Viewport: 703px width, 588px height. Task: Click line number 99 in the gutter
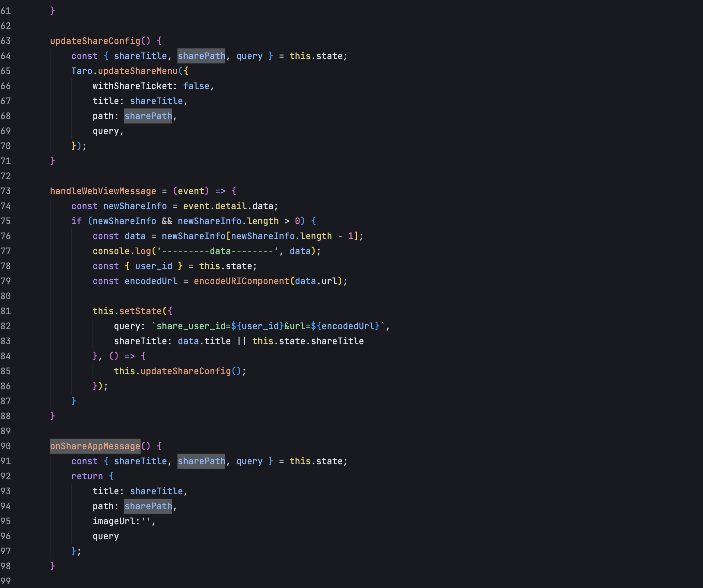click(6, 581)
